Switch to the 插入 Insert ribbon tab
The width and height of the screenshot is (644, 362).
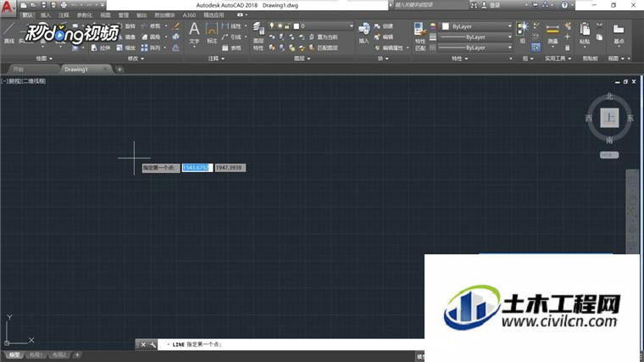(46, 15)
